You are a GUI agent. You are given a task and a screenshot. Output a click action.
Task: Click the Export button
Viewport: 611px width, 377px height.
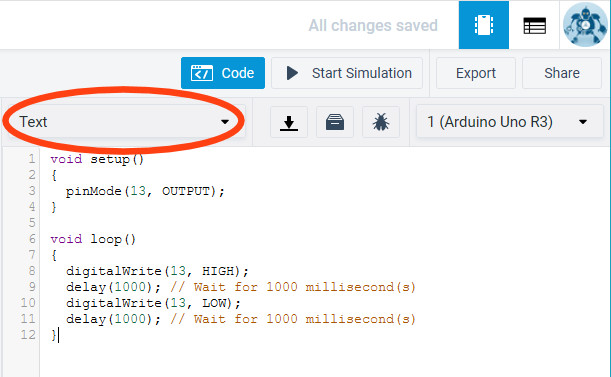coord(476,73)
